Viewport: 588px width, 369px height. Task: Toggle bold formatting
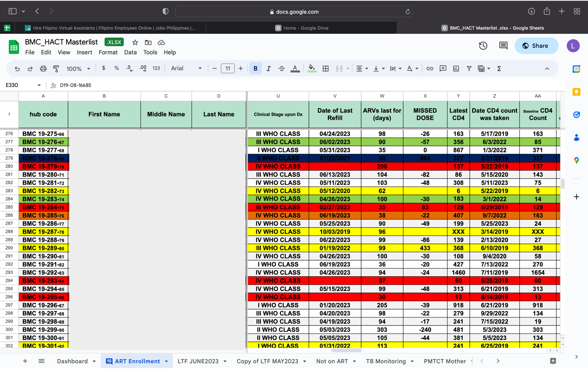[x=255, y=69]
